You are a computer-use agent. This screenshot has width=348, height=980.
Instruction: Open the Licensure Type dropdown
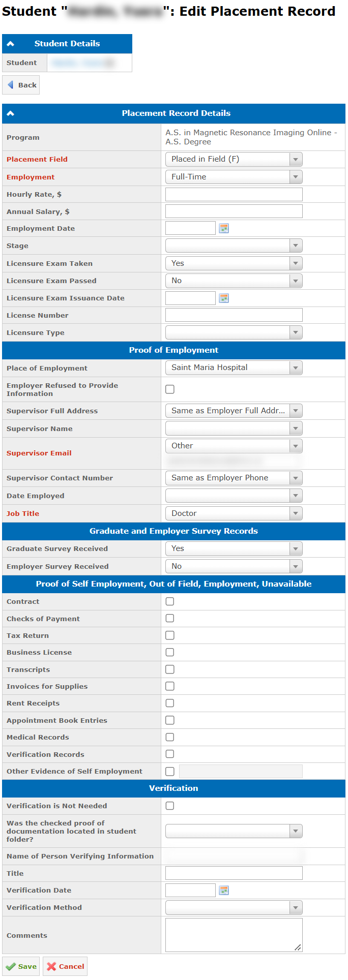234,332
